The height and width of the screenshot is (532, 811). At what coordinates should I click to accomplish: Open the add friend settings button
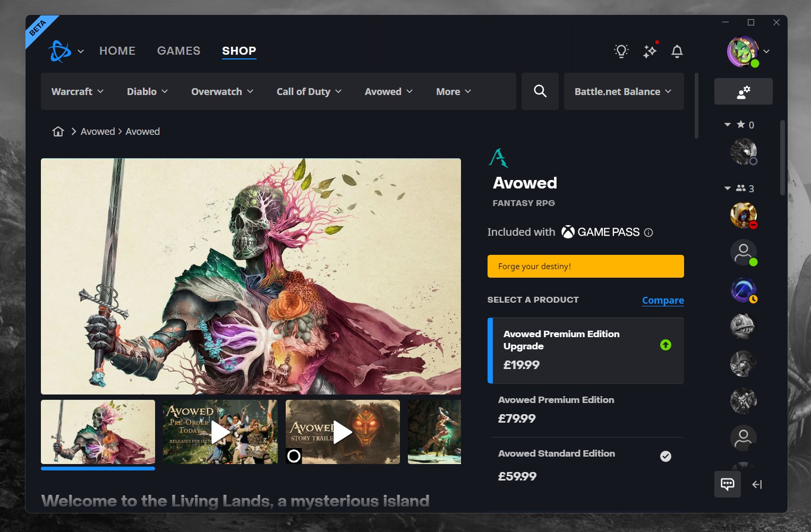click(744, 91)
